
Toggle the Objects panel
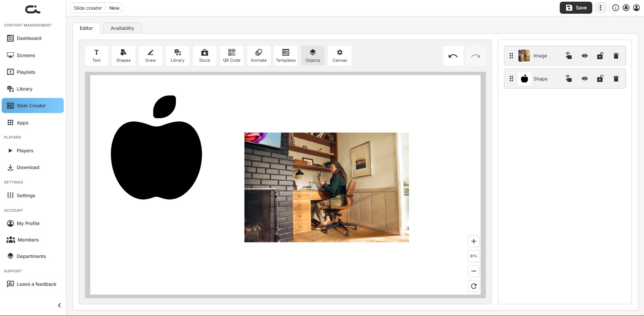point(313,56)
